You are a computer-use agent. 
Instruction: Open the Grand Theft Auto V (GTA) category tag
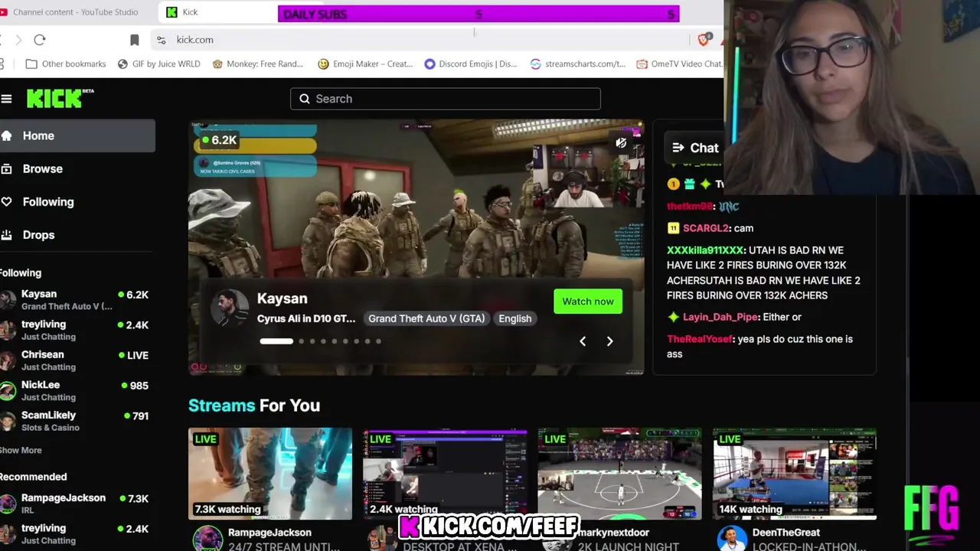point(426,318)
